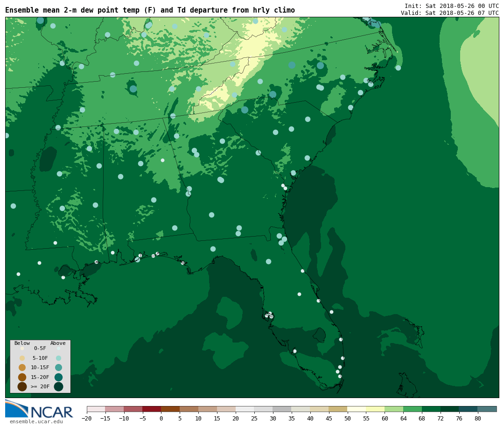Click the light green 60 to 64 colorbar segment
The image size is (504, 427).
394,409
